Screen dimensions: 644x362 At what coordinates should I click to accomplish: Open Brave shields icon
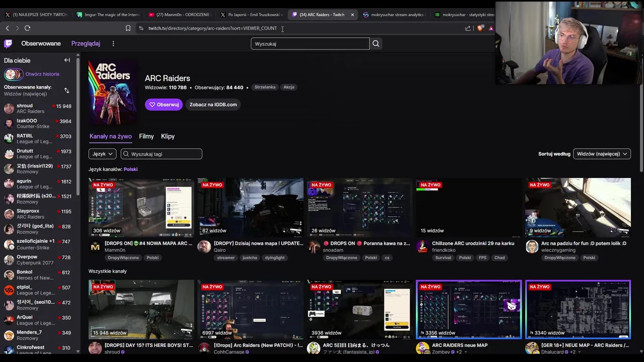pos(479,28)
